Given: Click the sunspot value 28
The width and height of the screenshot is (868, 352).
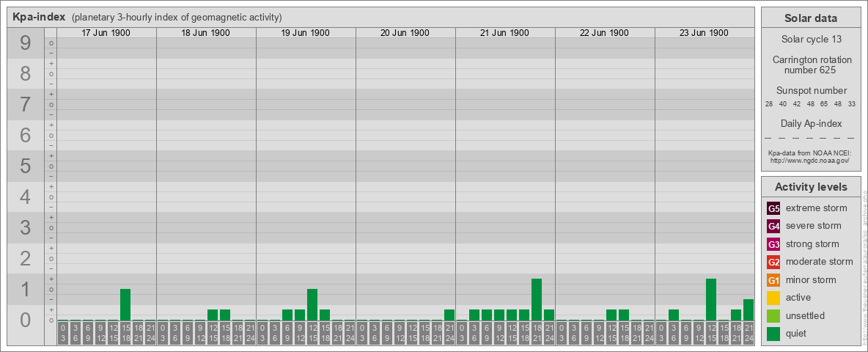Looking at the screenshot, I should tap(769, 104).
